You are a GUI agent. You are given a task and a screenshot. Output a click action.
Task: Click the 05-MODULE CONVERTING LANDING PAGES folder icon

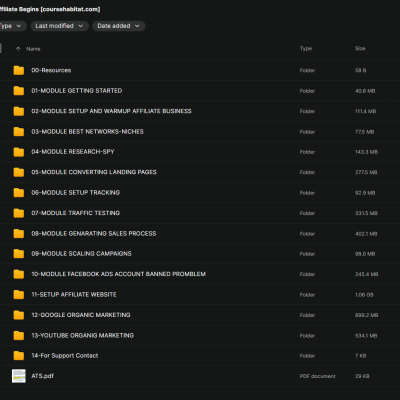(x=19, y=172)
